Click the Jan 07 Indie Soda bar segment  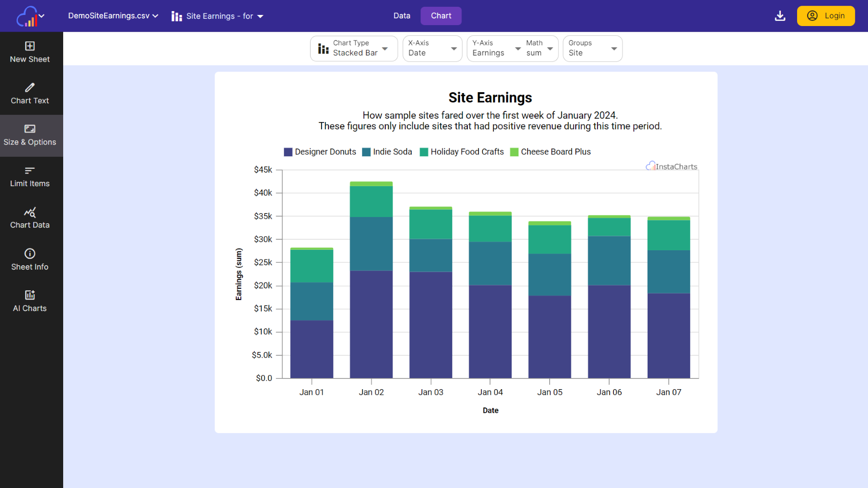(x=669, y=272)
